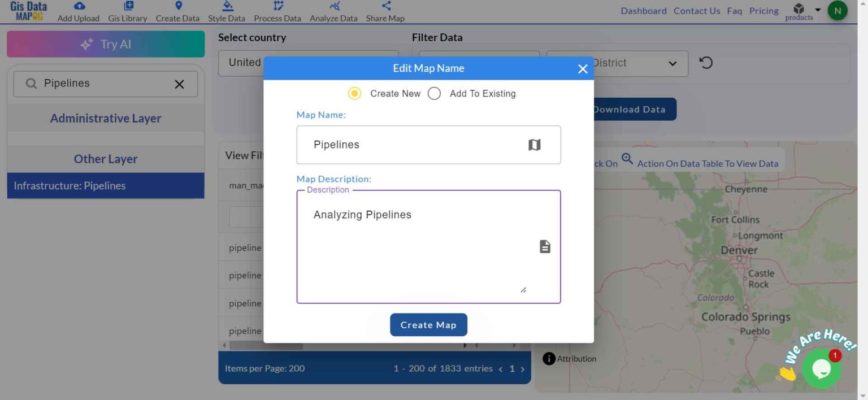Click page number 1 in pagination
This screenshot has width=868, height=400.
[512, 369]
